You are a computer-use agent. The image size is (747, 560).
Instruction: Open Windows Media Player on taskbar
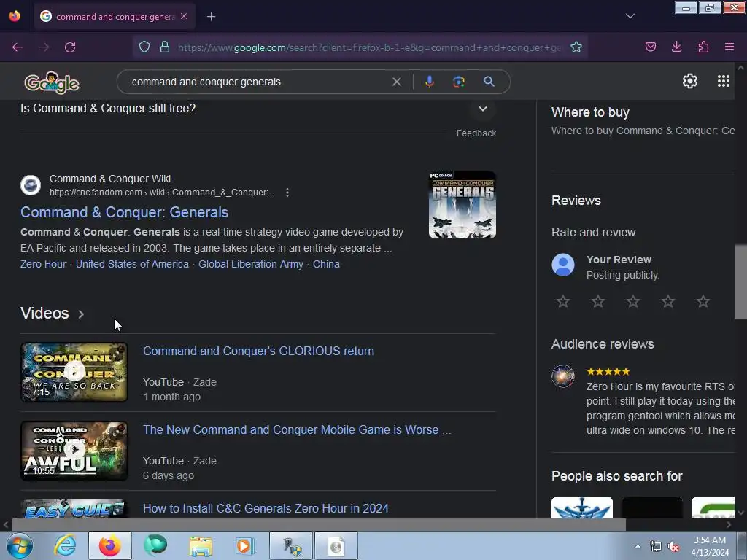245,545
